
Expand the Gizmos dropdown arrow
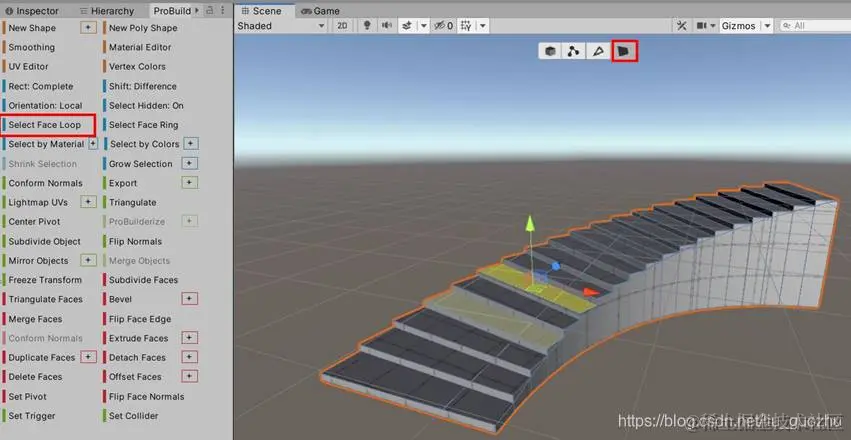[x=767, y=25]
